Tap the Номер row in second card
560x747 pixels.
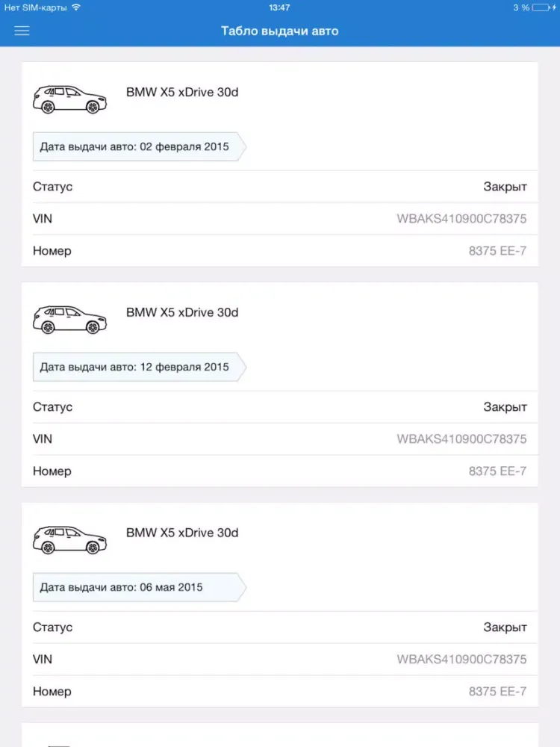tap(279, 471)
